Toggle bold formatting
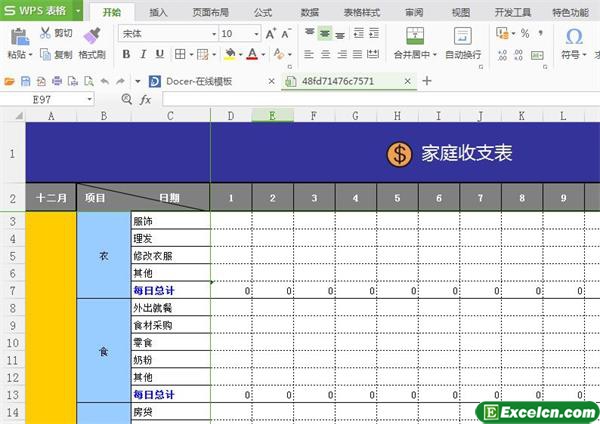Image resolution: width=600 pixels, height=424 pixels. pos(126,54)
